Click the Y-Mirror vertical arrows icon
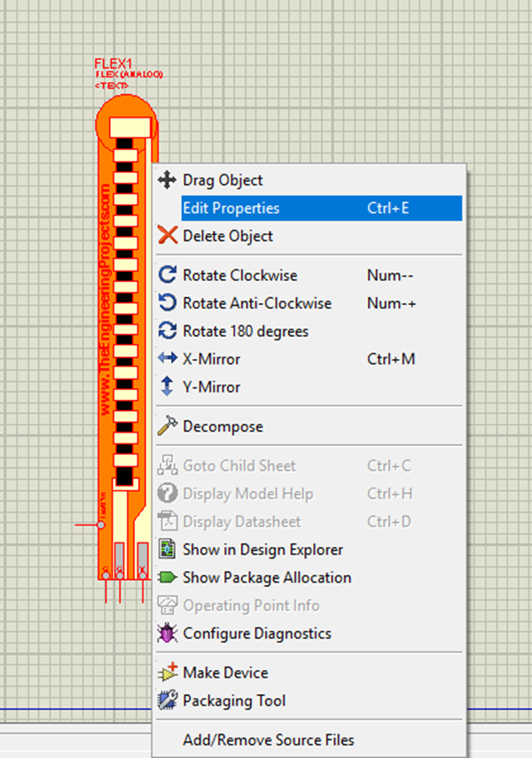The image size is (532, 758). click(x=167, y=387)
